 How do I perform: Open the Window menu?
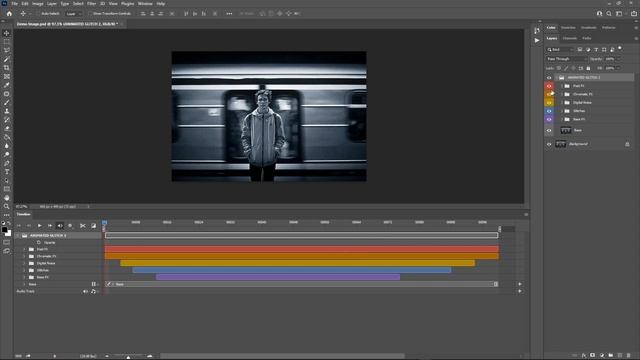pos(145,4)
